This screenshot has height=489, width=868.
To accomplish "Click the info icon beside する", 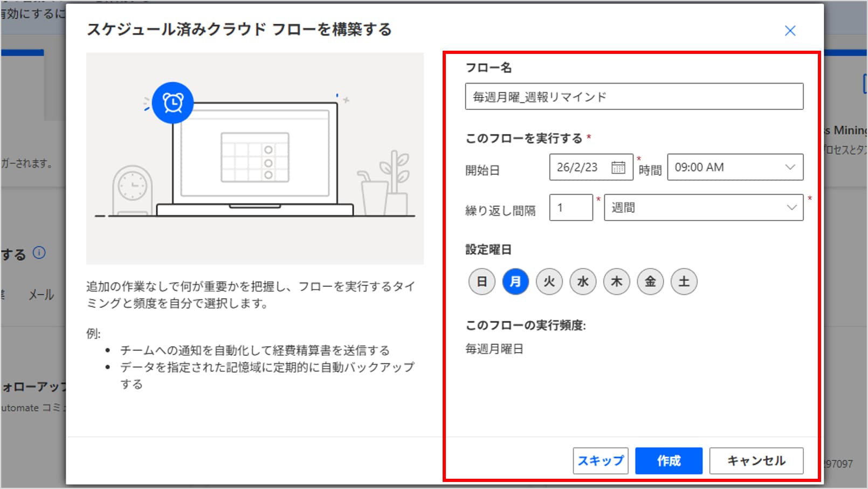I will click(39, 252).
